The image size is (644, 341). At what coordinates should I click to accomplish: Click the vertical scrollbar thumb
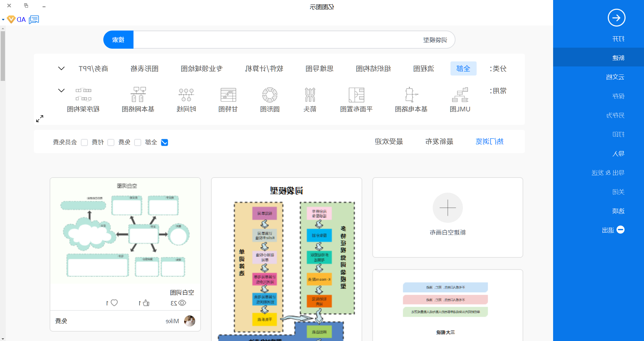click(x=3, y=56)
